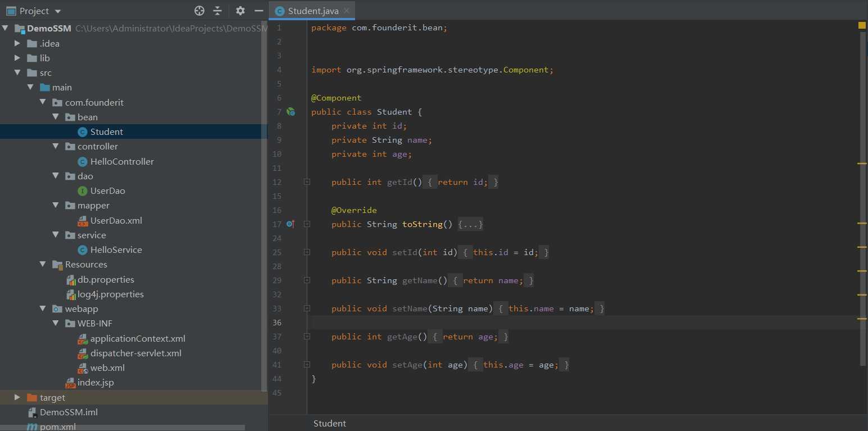Click the yellow inspection indicator at top right
The width and height of the screenshot is (868, 431).
pyautogui.click(x=862, y=25)
